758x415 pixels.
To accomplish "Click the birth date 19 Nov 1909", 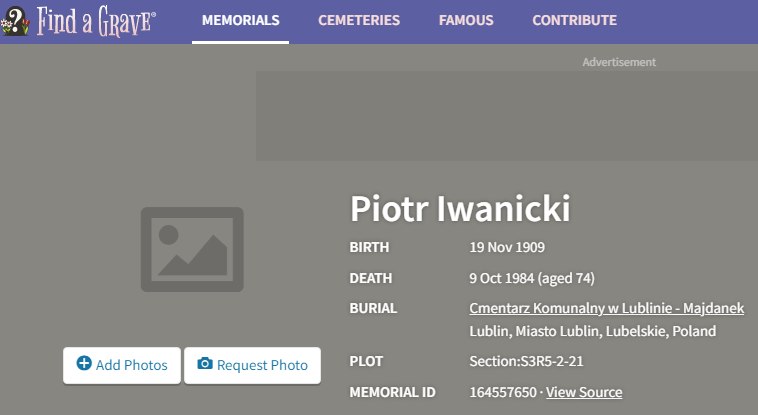I will click(507, 247).
